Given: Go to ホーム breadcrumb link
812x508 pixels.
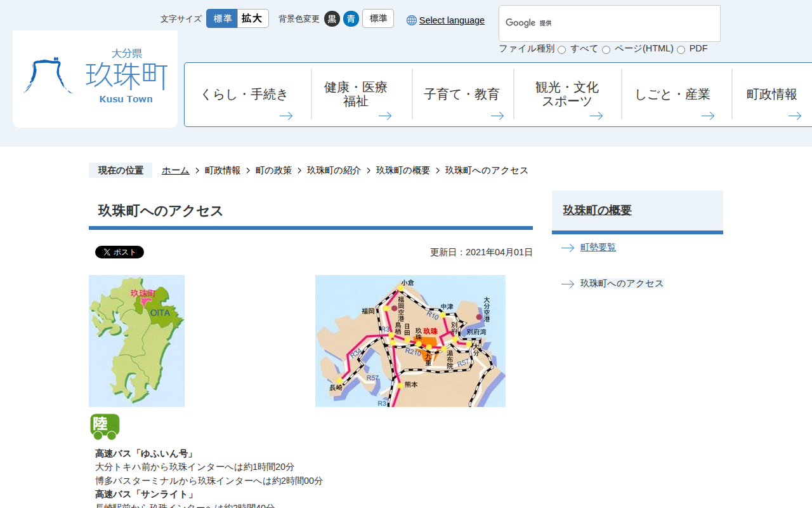Looking at the screenshot, I should click(175, 170).
